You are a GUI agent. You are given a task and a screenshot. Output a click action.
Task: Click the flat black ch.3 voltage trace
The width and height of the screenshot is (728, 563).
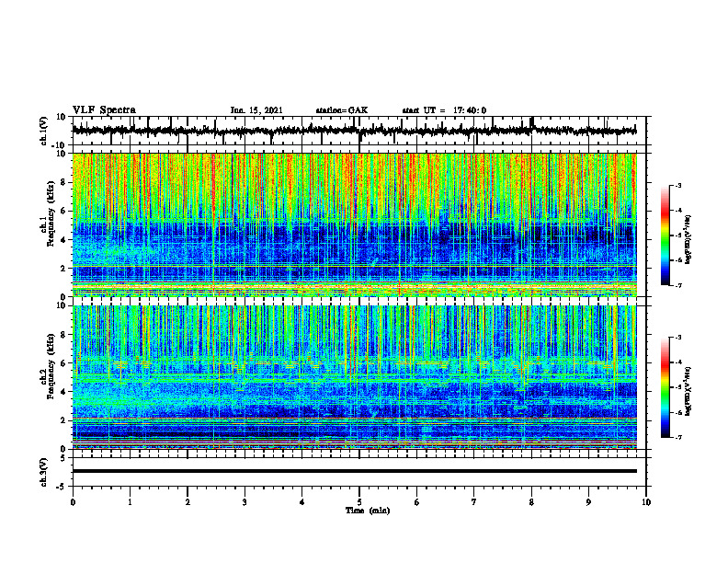coord(354,471)
